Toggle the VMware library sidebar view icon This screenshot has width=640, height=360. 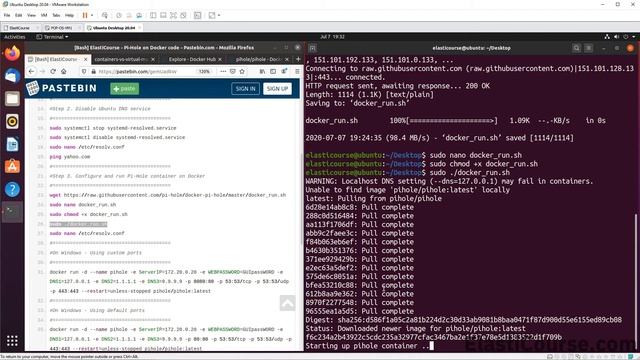tap(153, 15)
